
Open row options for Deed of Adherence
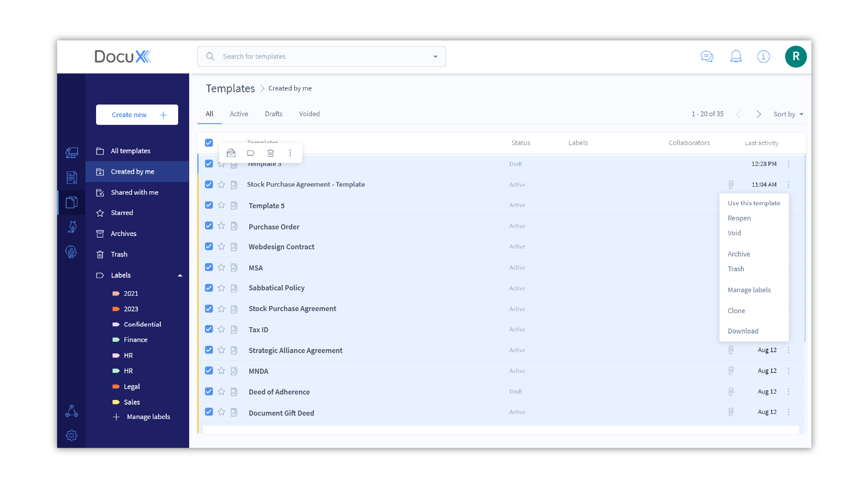(788, 392)
